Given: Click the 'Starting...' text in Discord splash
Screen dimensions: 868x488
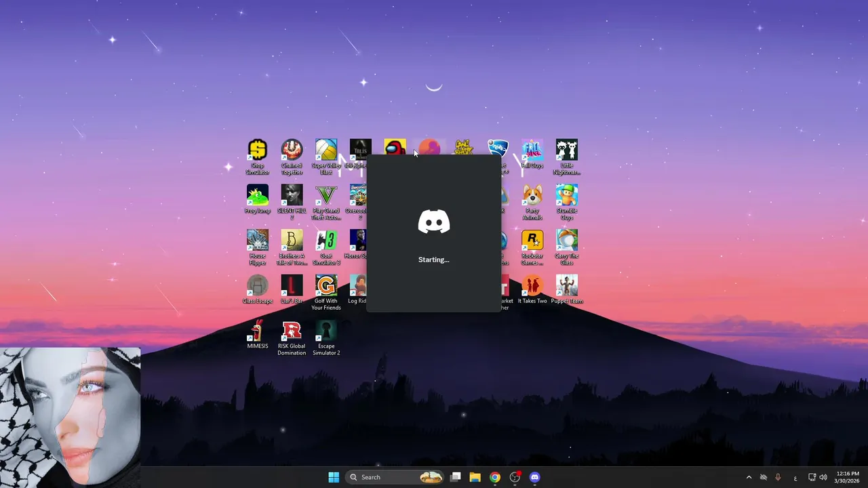Looking at the screenshot, I should pos(434,260).
